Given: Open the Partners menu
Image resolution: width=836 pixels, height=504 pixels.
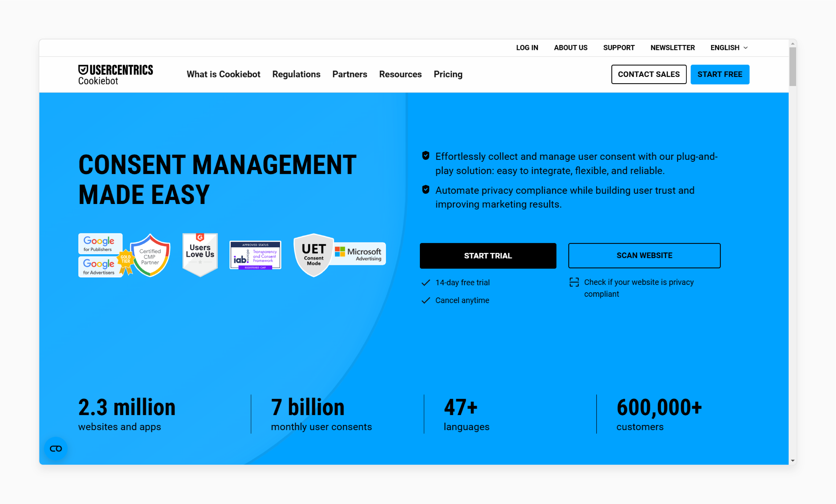Looking at the screenshot, I should pyautogui.click(x=349, y=74).
